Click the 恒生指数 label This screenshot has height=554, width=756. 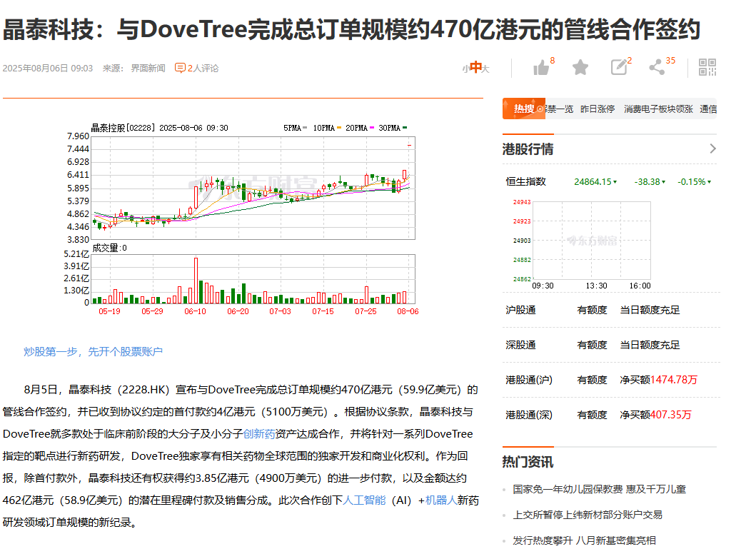coord(525,182)
